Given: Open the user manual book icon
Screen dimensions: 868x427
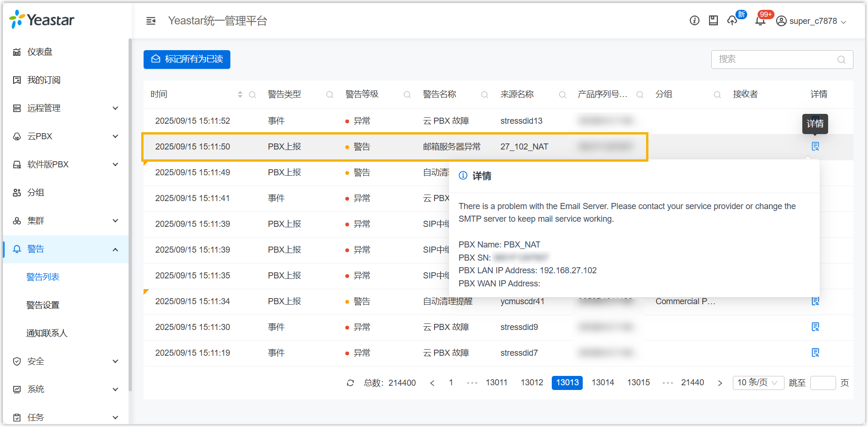Looking at the screenshot, I should (x=713, y=21).
